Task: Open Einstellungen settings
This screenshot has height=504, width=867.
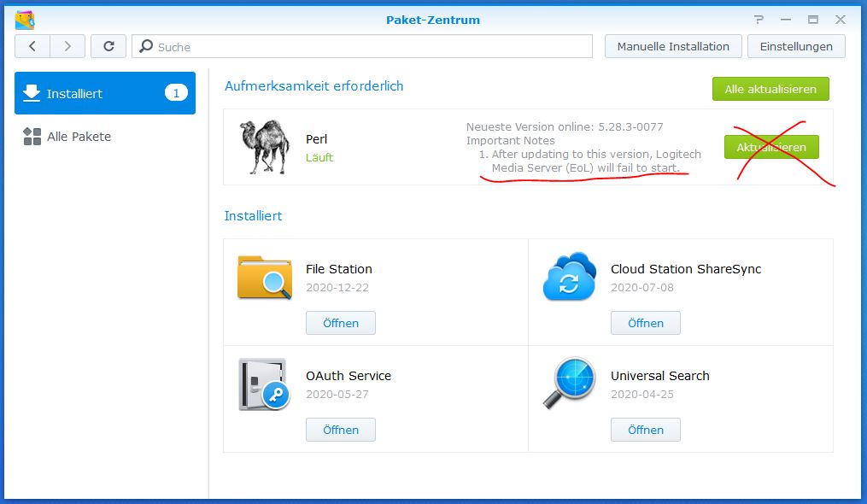Action: (796, 46)
